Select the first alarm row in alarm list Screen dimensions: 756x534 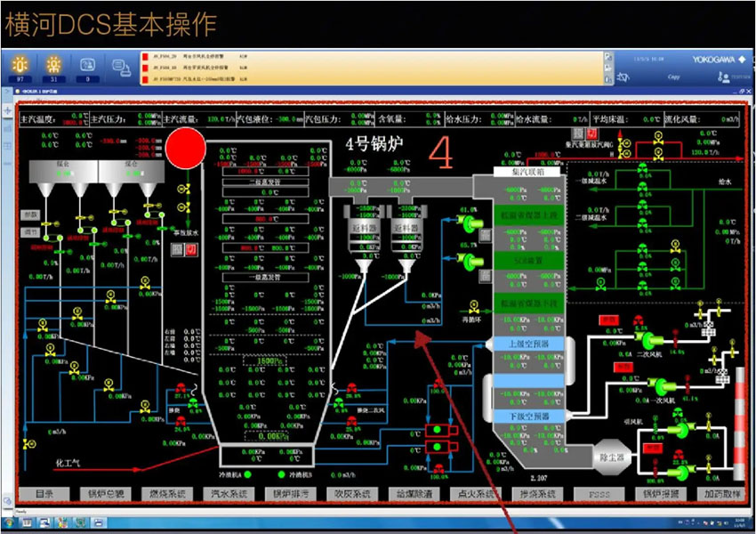pyautogui.click(x=372, y=56)
